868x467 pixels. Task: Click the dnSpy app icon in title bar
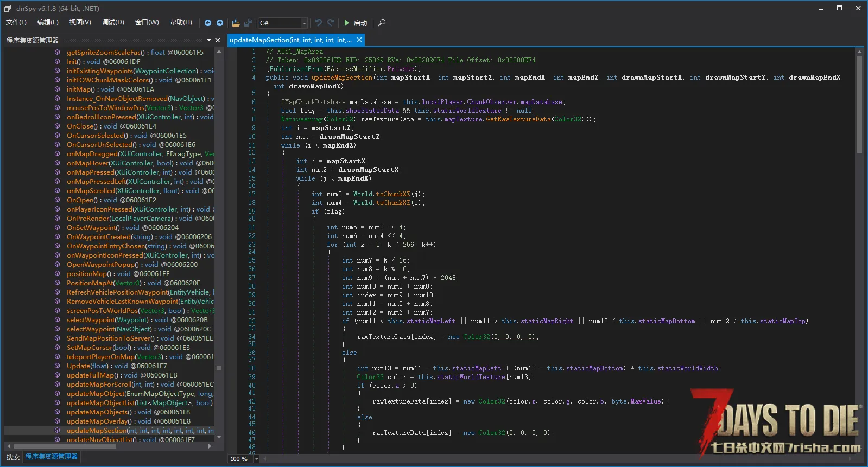[7, 8]
